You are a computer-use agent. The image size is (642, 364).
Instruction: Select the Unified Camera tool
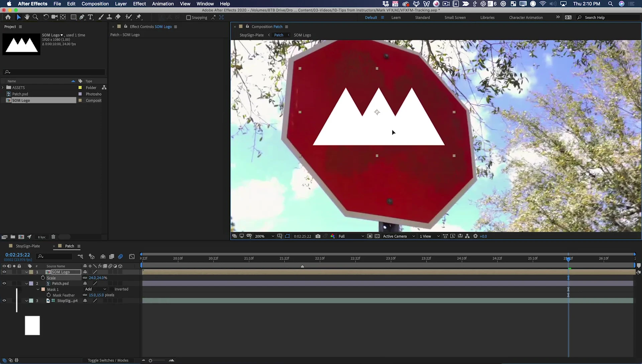pyautogui.click(x=54, y=17)
